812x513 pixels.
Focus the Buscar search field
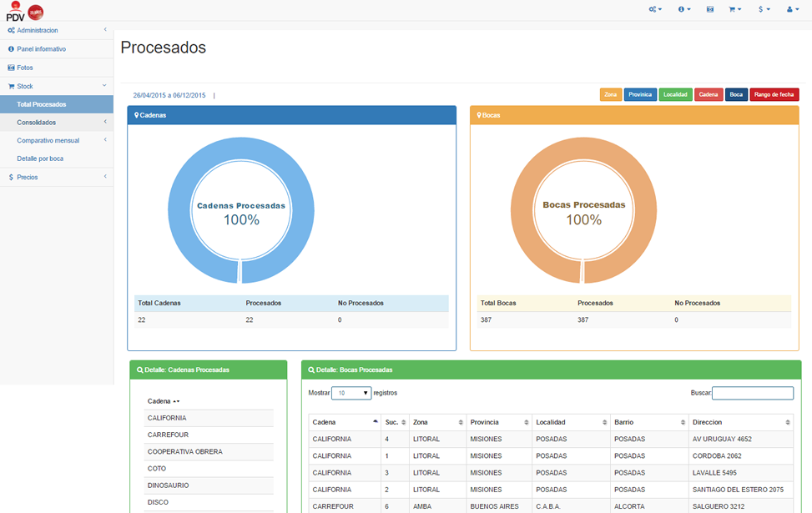click(753, 393)
